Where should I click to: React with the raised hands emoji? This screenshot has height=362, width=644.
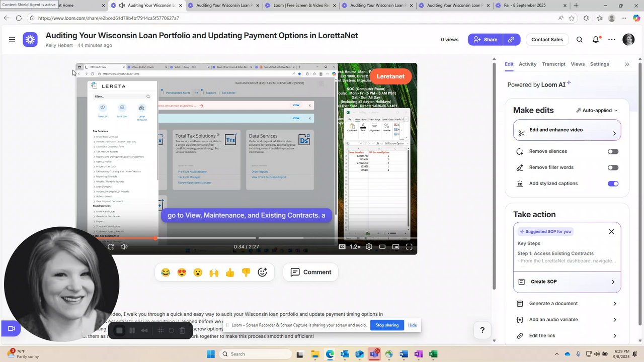(214, 273)
